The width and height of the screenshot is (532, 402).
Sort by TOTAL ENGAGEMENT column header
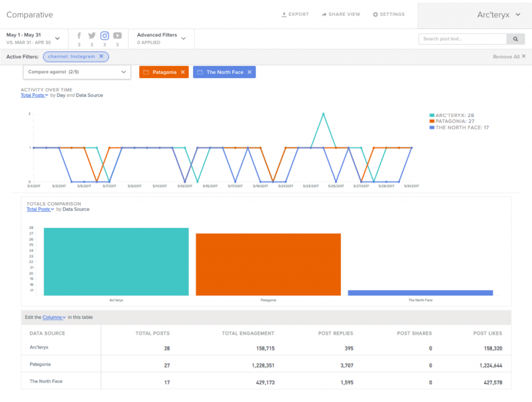[248, 333]
